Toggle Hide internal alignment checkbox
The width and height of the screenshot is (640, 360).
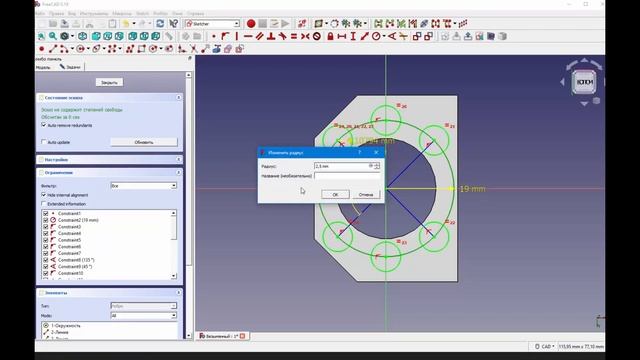pyautogui.click(x=44, y=195)
